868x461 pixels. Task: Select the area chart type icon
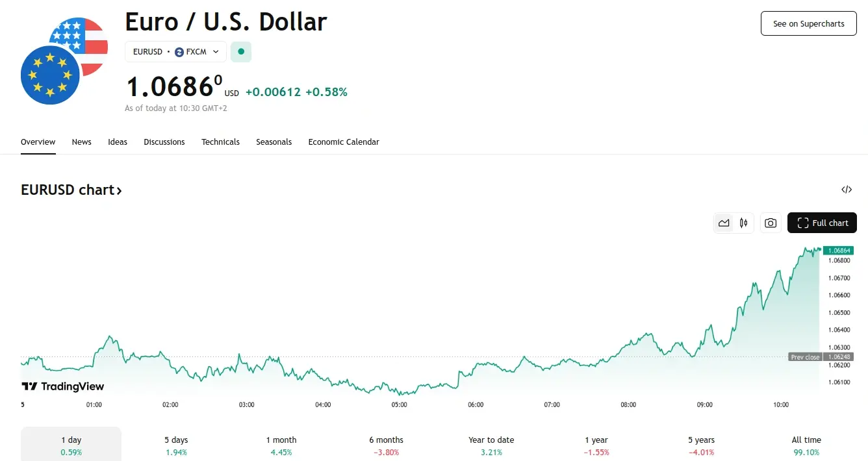[724, 223]
